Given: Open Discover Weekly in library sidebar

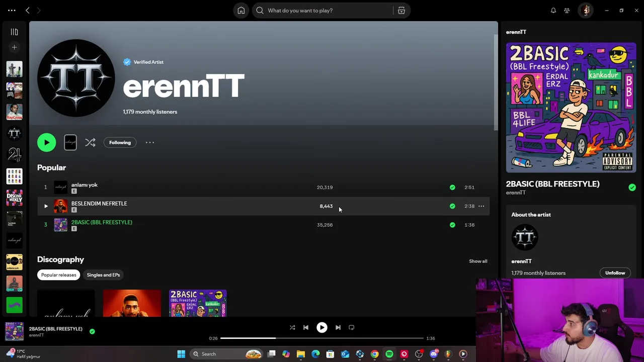Looking at the screenshot, I should tap(14, 198).
